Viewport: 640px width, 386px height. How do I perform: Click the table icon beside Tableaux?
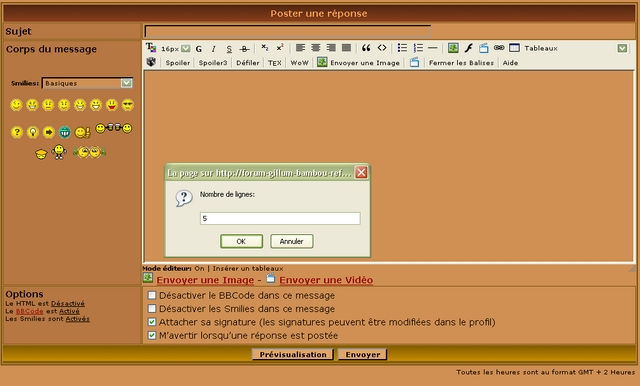pyautogui.click(x=514, y=48)
